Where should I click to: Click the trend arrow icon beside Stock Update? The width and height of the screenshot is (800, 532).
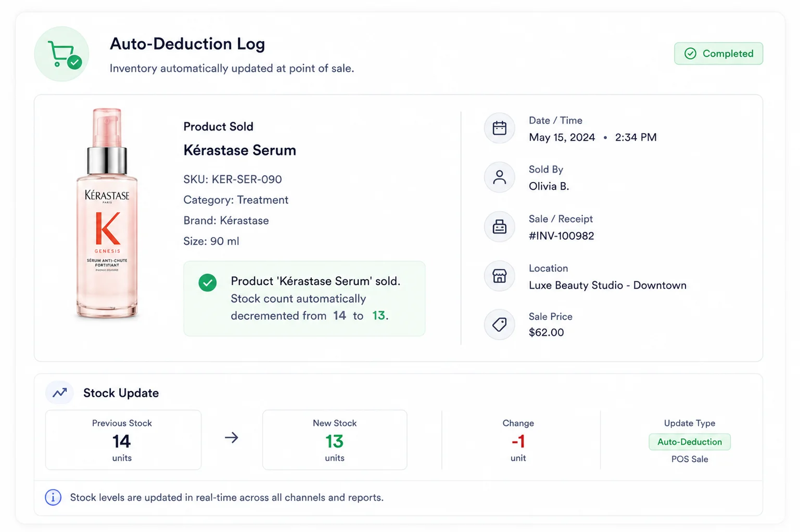click(x=60, y=393)
